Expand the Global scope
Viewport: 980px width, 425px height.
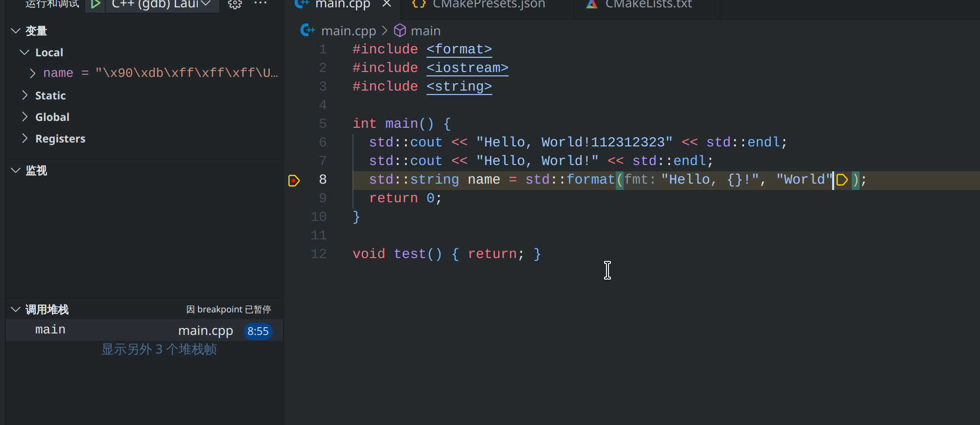click(x=24, y=117)
